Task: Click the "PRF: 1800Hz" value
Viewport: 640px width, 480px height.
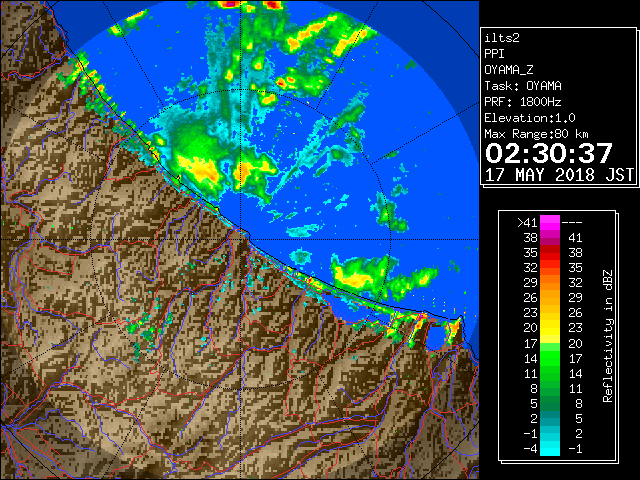Action: coord(523,102)
